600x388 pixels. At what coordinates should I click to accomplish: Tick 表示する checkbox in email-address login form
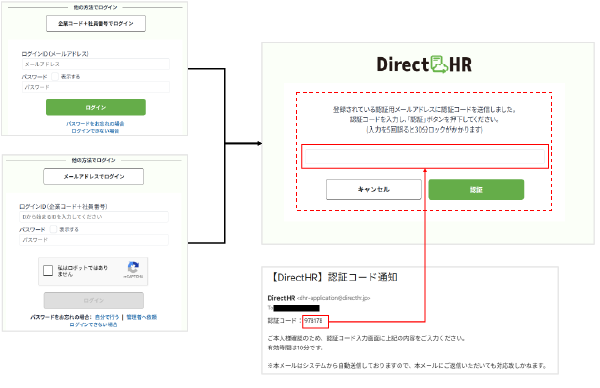tap(55, 77)
